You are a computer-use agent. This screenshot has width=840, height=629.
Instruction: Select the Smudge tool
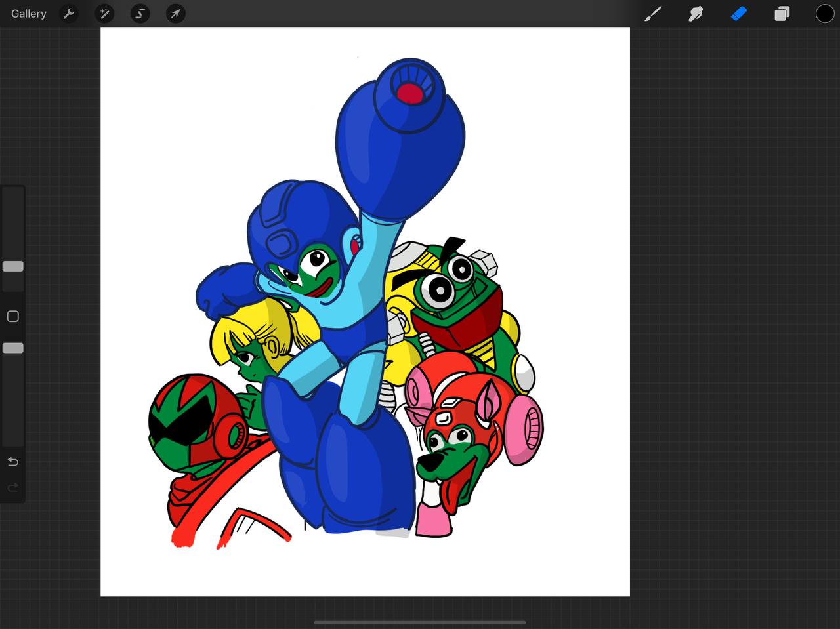[x=696, y=14]
